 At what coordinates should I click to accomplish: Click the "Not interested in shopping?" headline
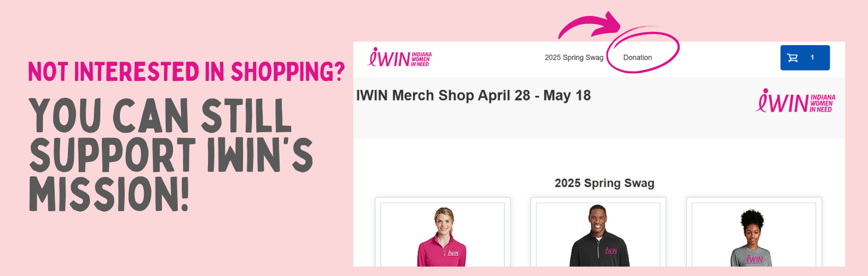tap(187, 72)
